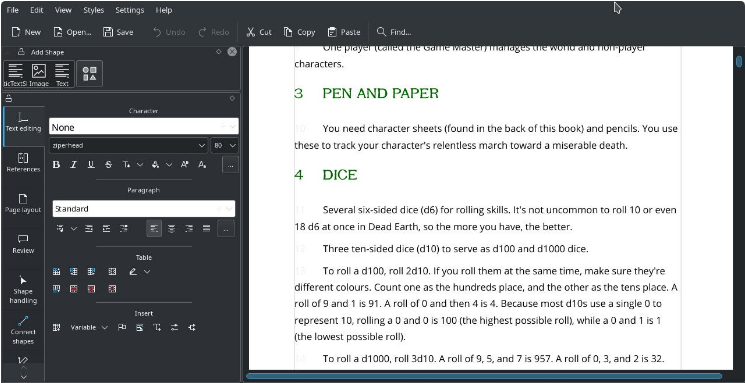The image size is (745, 383).
Task: Add an Image shape from Add Shape panel
Action: point(39,75)
